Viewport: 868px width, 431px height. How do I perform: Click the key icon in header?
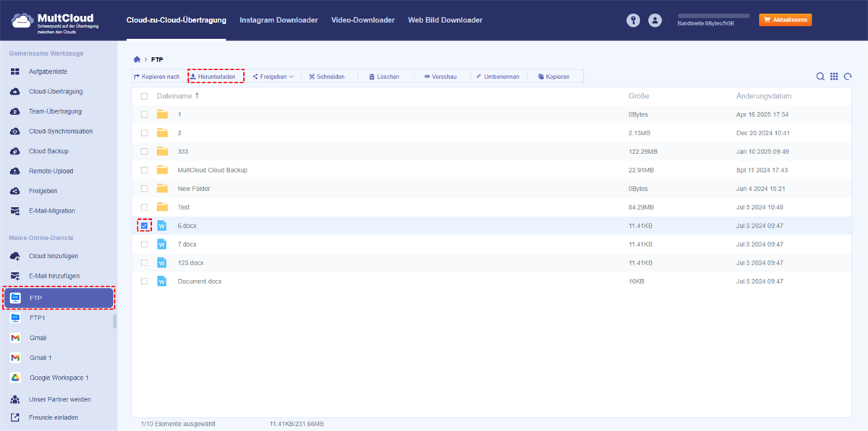[x=634, y=21]
